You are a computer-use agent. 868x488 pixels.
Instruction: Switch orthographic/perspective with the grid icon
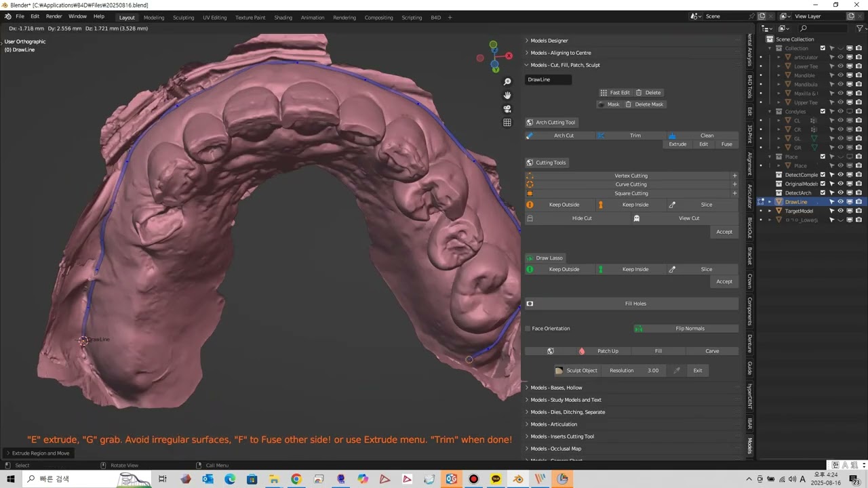[507, 123]
